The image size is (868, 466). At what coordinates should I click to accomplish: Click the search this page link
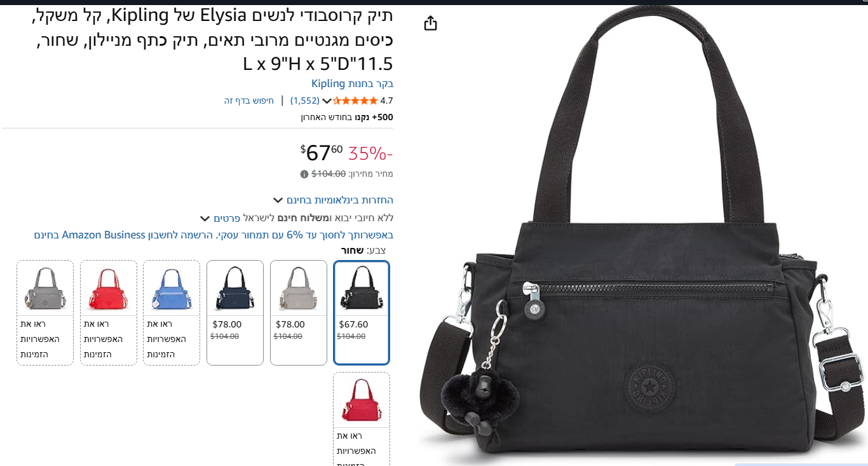click(249, 100)
